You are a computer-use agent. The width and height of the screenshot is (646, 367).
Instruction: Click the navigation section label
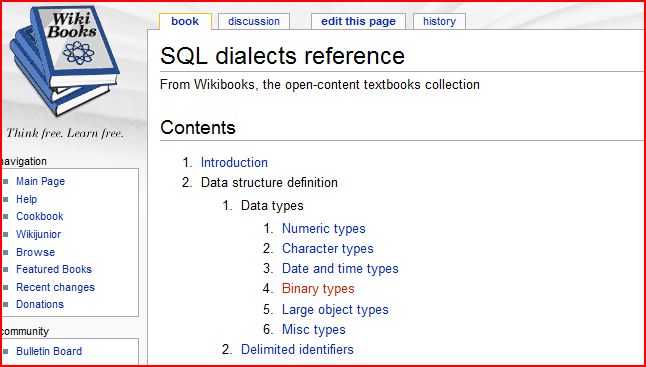pyautogui.click(x=23, y=161)
